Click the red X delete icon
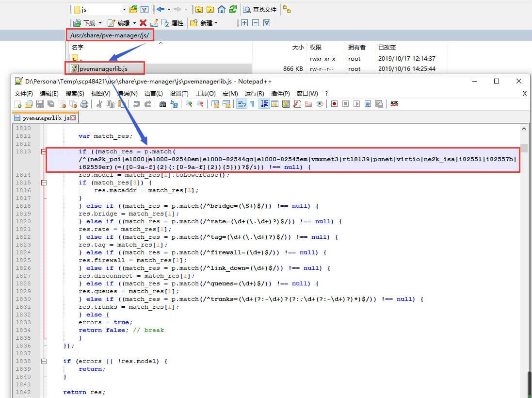Image resolution: width=532 pixels, height=398 pixels. tap(143, 23)
